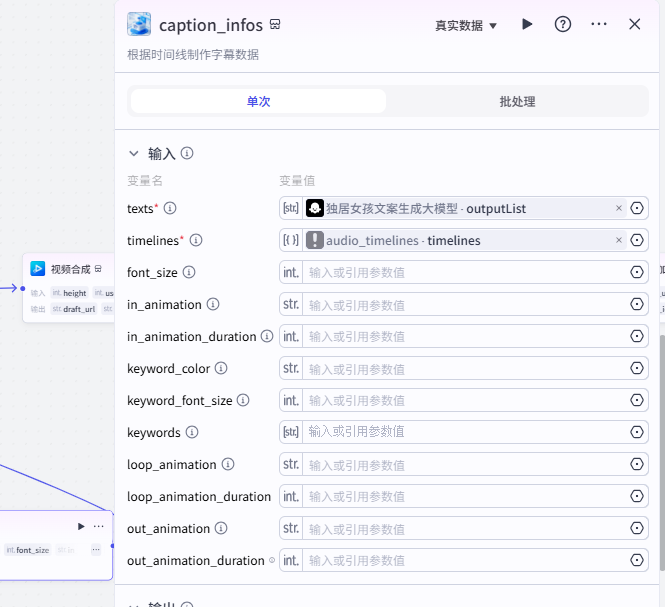Run the caption_infos node with play icon
The width and height of the screenshot is (665, 607).
(527, 25)
